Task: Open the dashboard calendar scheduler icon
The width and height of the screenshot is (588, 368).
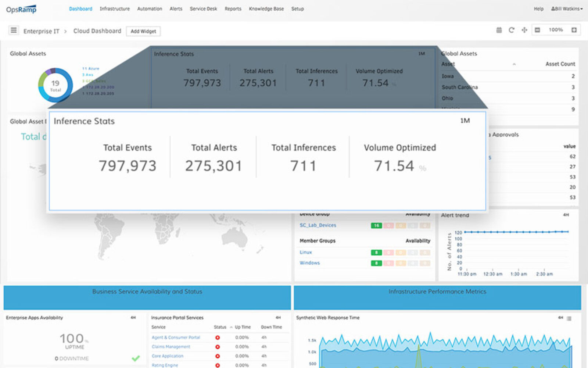Action: pos(499,30)
